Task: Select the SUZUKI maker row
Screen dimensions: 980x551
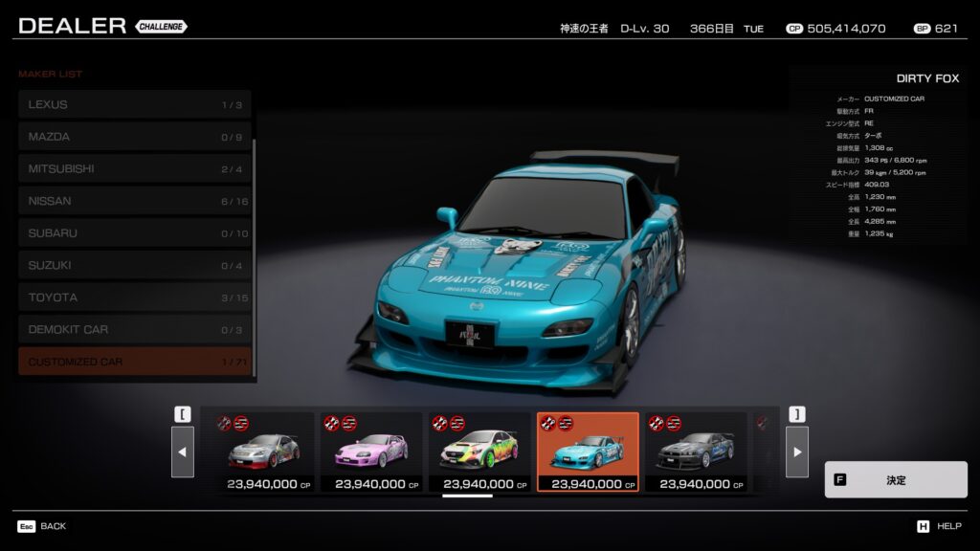Action: click(x=134, y=266)
